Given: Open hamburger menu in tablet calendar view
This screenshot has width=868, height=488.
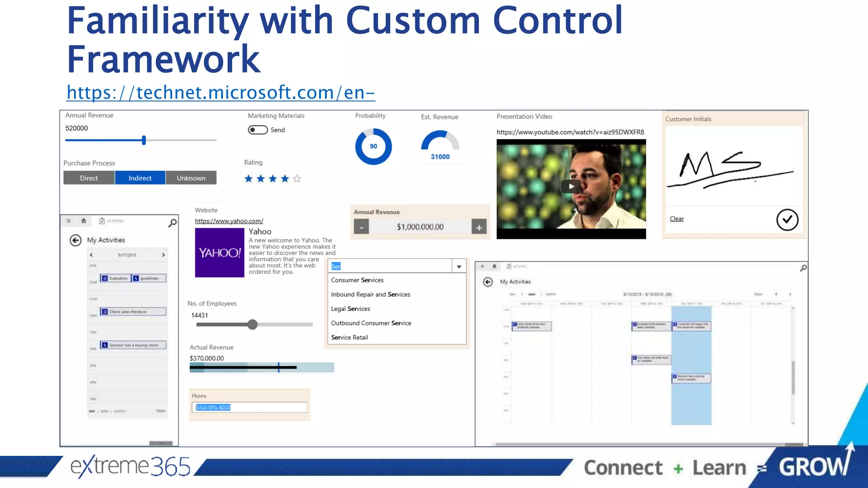Looking at the screenshot, I should click(482, 266).
